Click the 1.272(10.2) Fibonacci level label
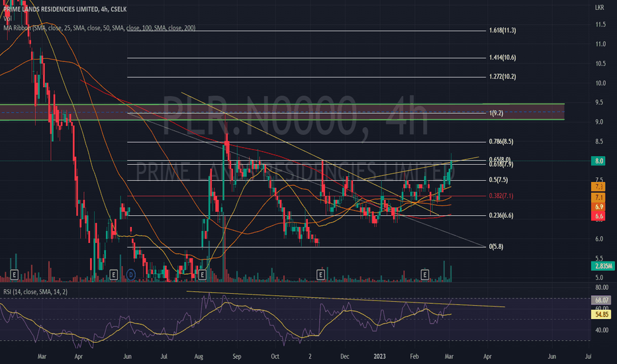The height and width of the screenshot is (364, 617). tap(502, 76)
